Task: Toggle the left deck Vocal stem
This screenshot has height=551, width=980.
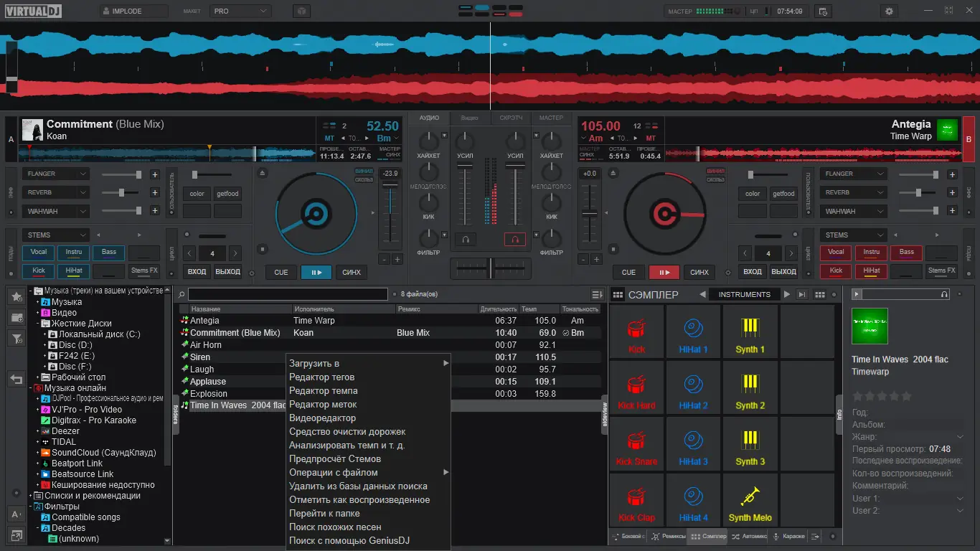Action: [38, 253]
